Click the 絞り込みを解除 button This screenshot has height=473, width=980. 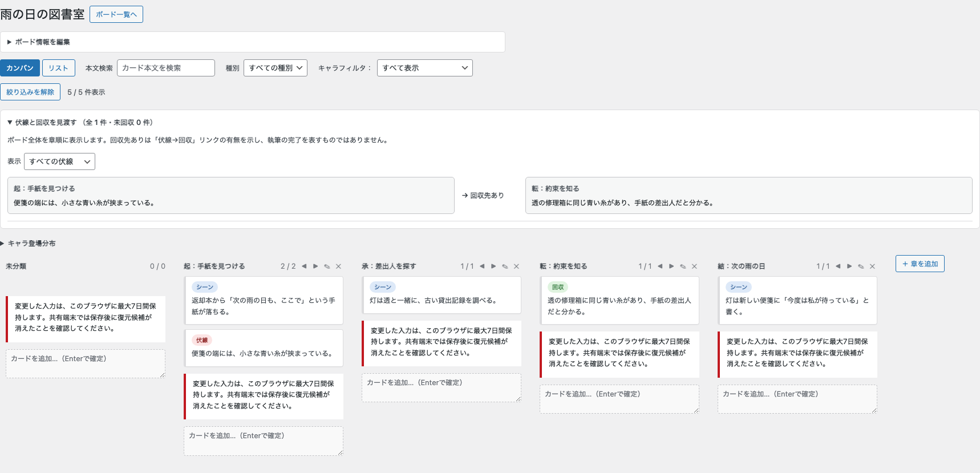[x=30, y=92]
